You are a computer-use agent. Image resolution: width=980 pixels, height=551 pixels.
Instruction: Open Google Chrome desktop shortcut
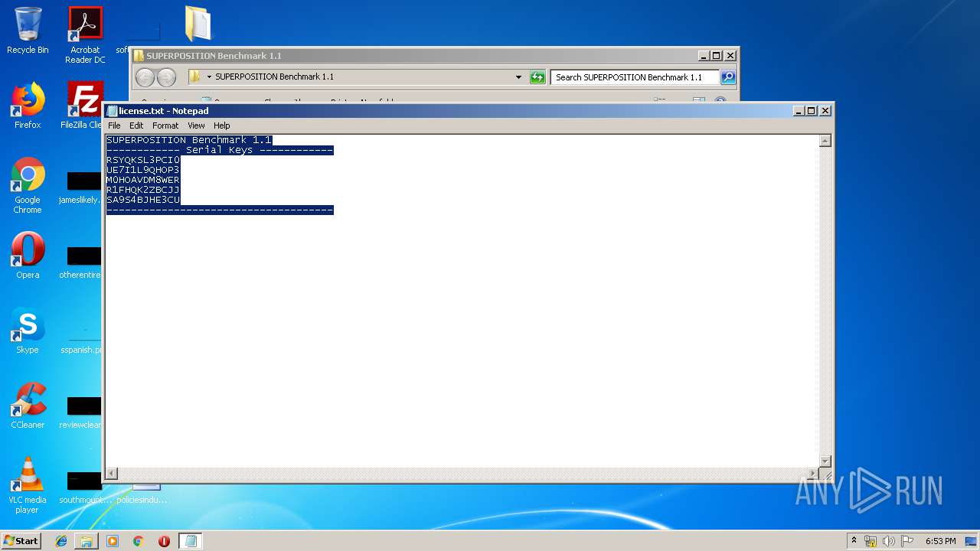click(28, 185)
